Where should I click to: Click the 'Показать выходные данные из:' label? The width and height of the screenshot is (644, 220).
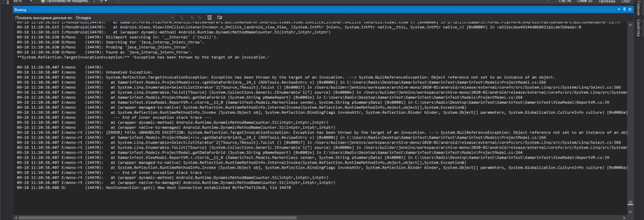[44, 17]
